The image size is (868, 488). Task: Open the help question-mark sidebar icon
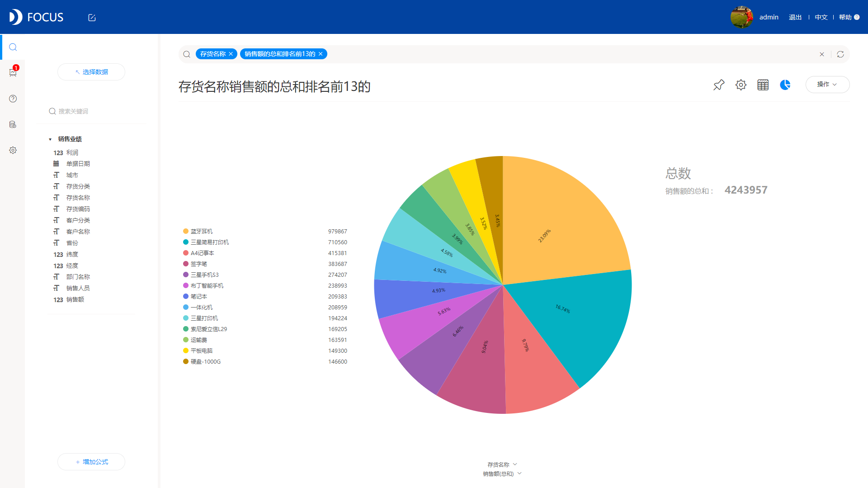[13, 99]
